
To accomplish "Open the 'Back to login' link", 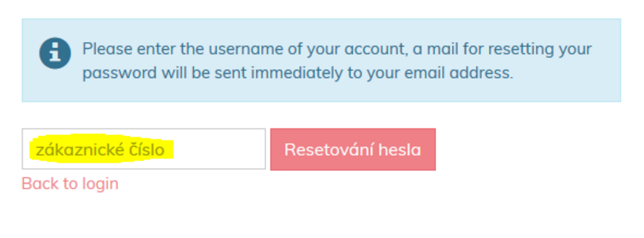I will point(70,184).
